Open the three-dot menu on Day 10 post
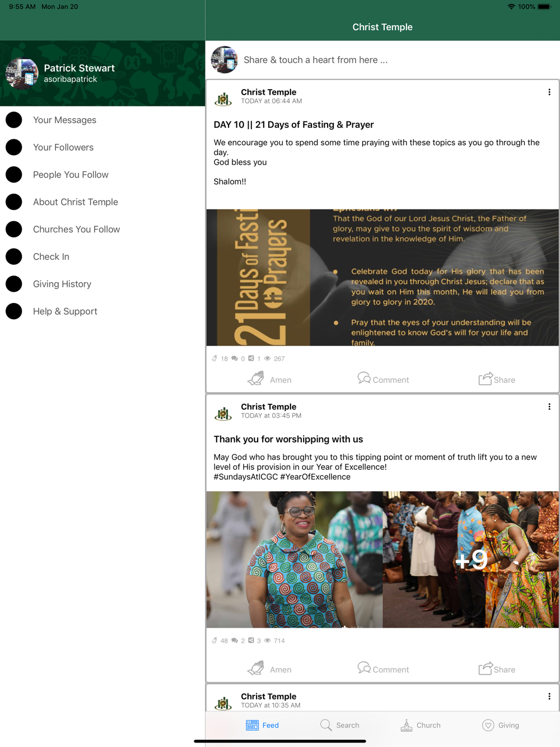Viewport: 560px width, 747px height. (549, 92)
